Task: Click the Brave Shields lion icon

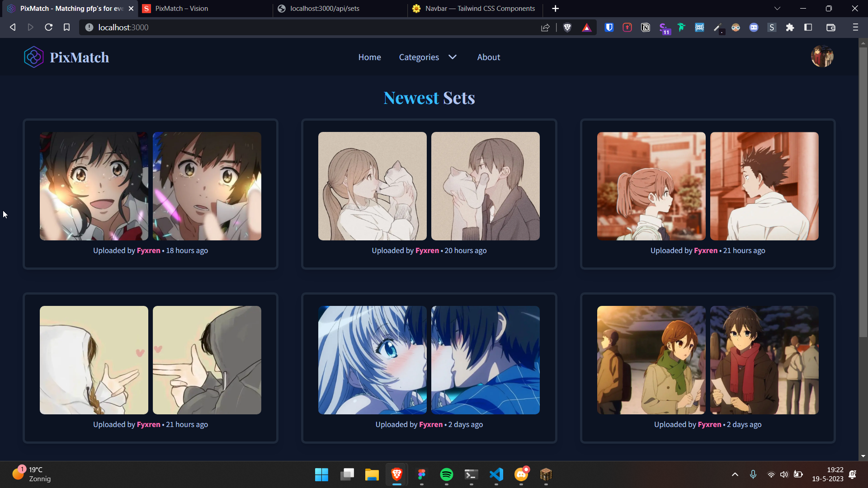Action: 567,28
